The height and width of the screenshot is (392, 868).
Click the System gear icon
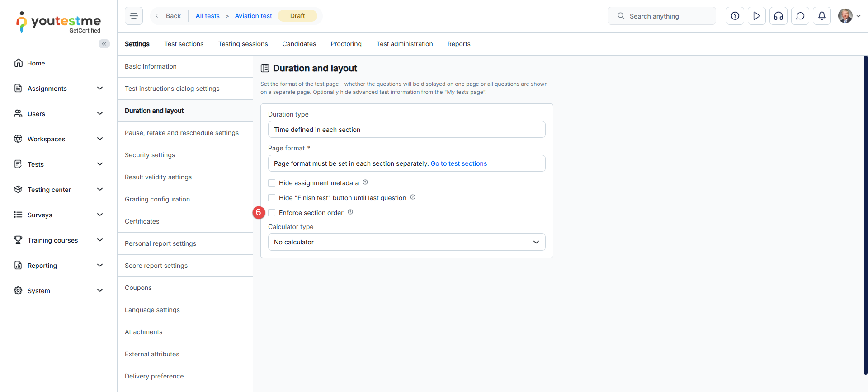[x=18, y=290]
